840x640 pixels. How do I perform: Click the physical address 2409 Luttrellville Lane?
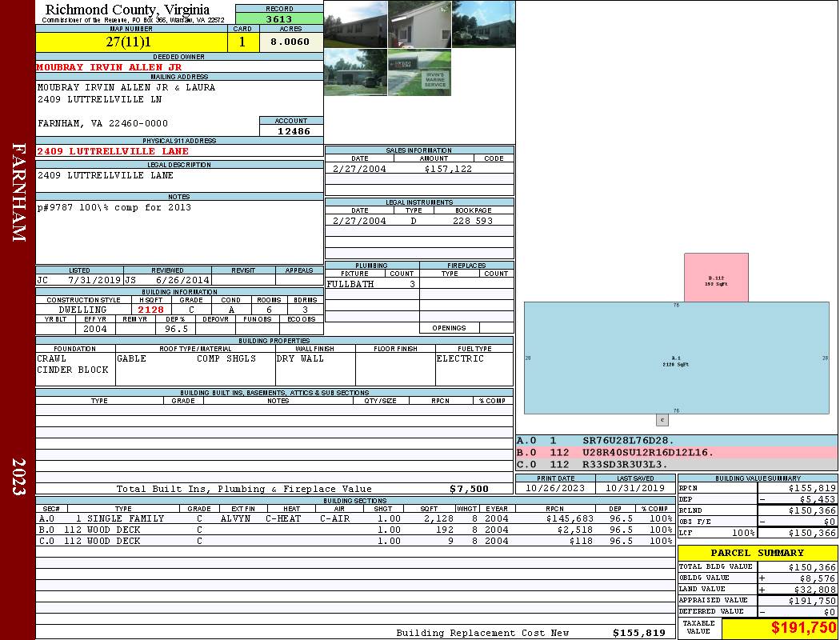tap(113, 151)
